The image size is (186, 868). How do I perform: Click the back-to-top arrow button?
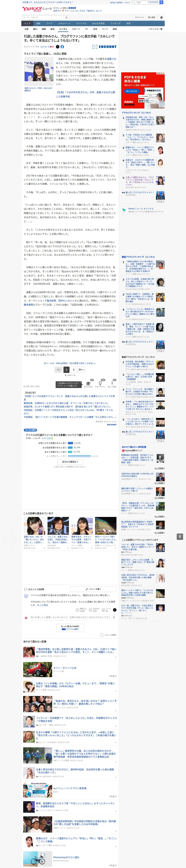180,537
